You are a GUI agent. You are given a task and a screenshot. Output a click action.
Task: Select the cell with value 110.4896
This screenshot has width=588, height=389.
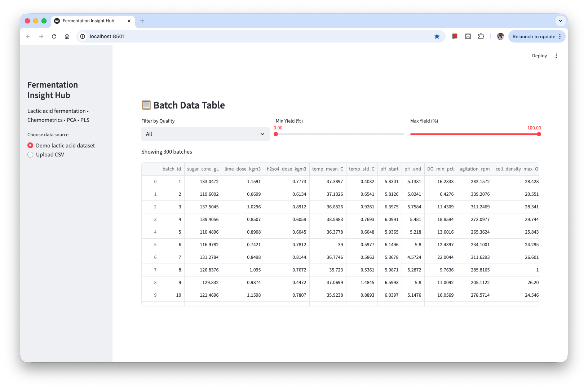pyautogui.click(x=203, y=232)
